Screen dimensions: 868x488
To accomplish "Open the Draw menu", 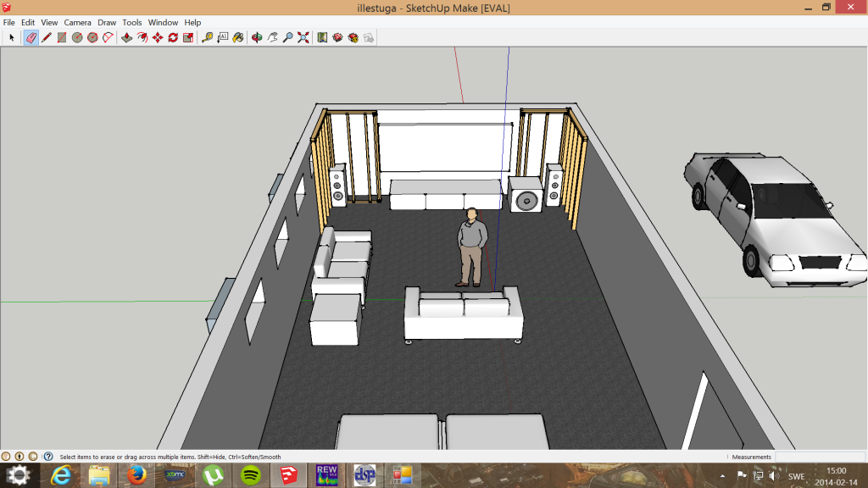I will click(x=107, y=22).
